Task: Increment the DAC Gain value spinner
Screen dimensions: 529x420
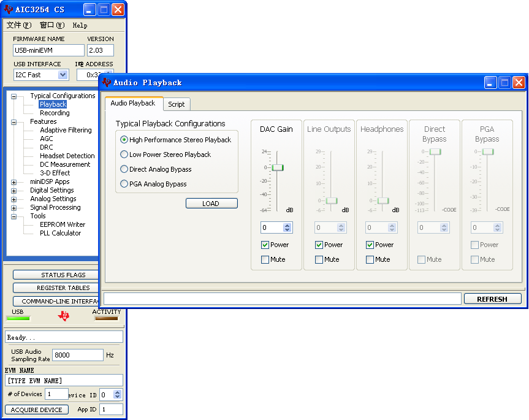Action: (287, 226)
